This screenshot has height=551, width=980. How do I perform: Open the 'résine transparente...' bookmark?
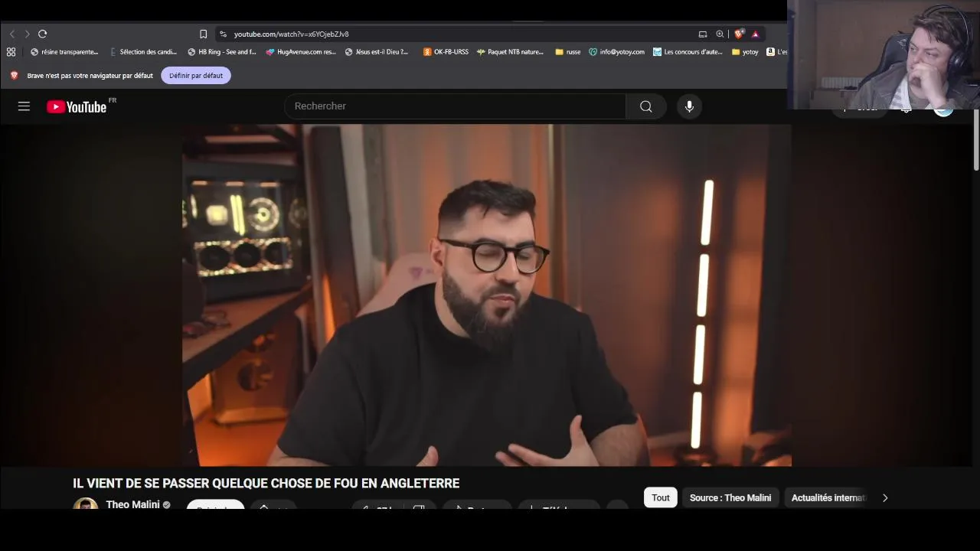64,52
